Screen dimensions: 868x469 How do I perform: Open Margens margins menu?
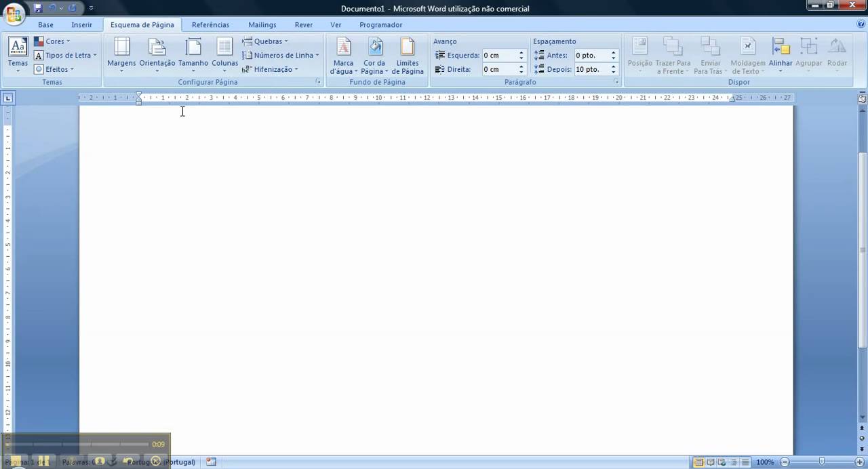click(121, 56)
